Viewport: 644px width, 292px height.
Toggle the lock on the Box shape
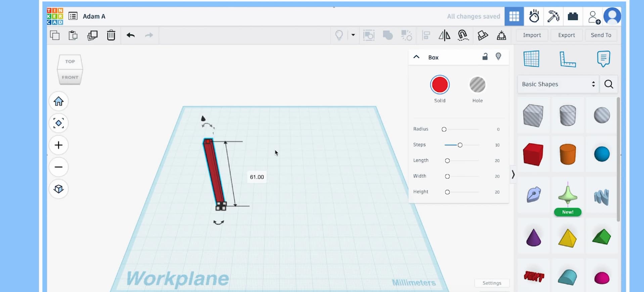point(485,56)
